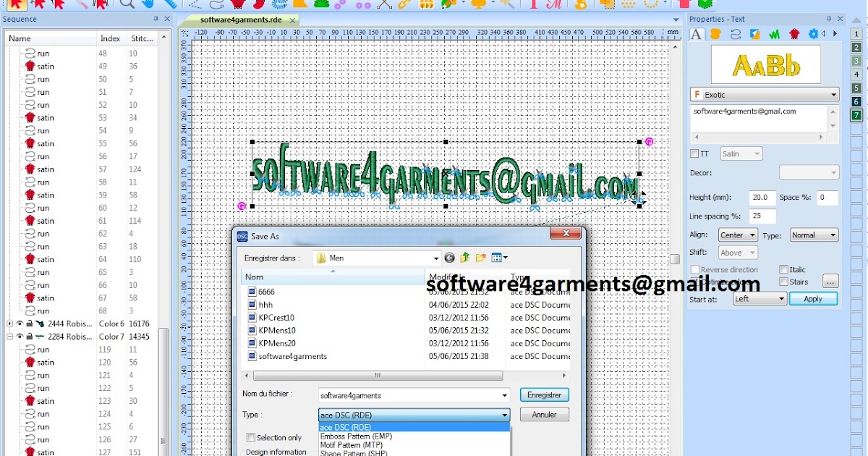Open the settings gear tab in Properties
Image resolution: width=868 pixels, height=456 pixels.
click(x=812, y=34)
